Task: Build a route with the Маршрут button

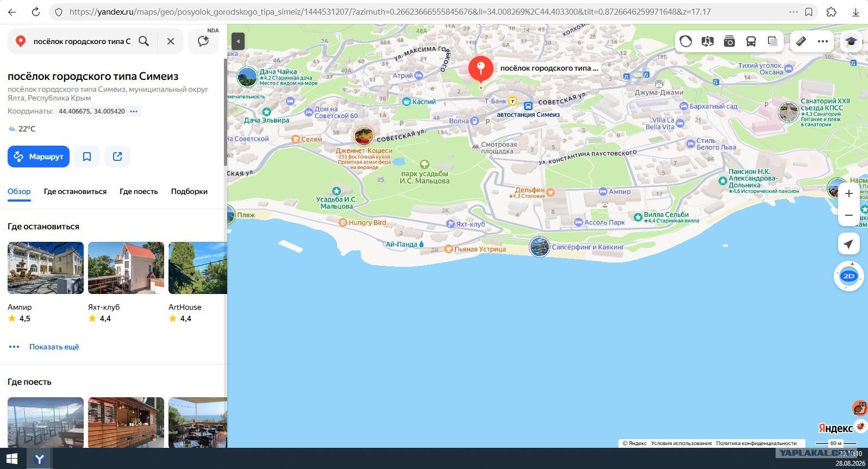Action: pos(39,157)
